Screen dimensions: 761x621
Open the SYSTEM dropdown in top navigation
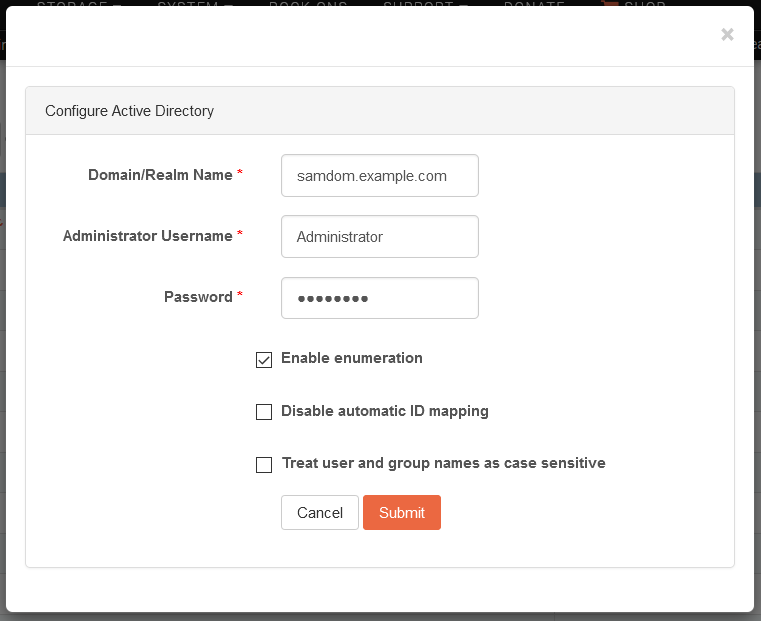point(195,3)
